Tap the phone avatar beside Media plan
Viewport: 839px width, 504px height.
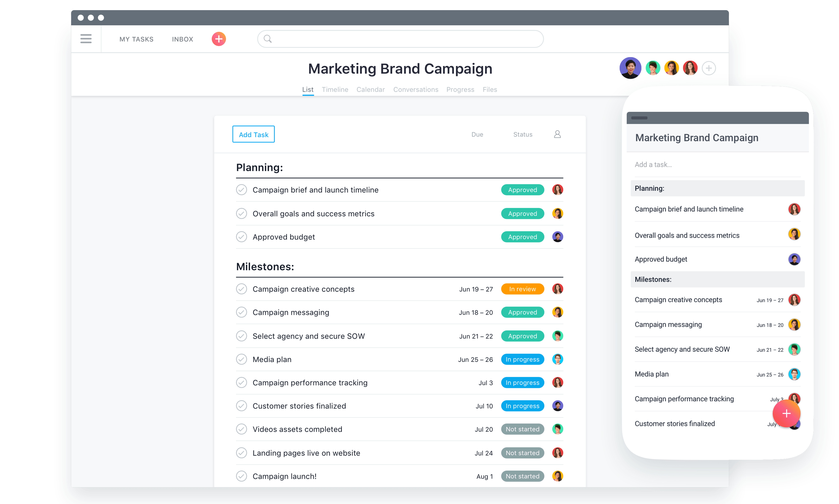(x=794, y=374)
